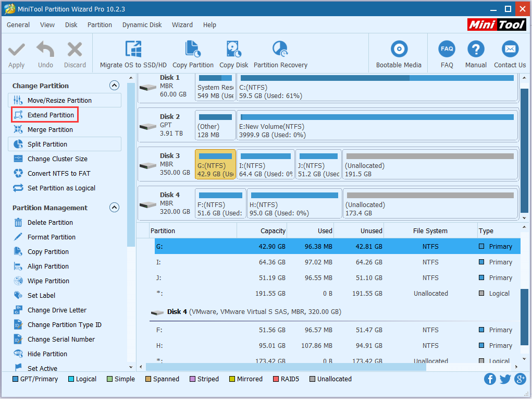Collapse the Change Partition section

114,85
